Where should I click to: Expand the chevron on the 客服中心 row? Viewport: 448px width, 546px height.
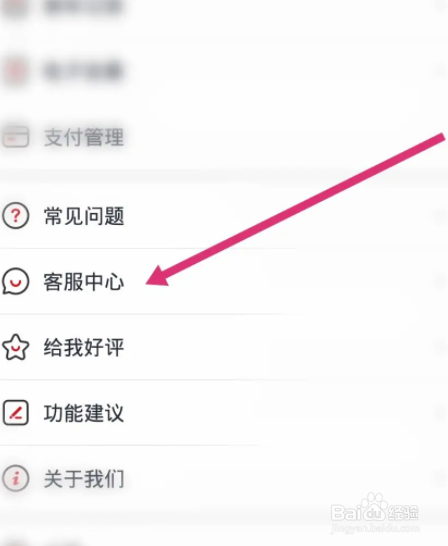click(439, 281)
